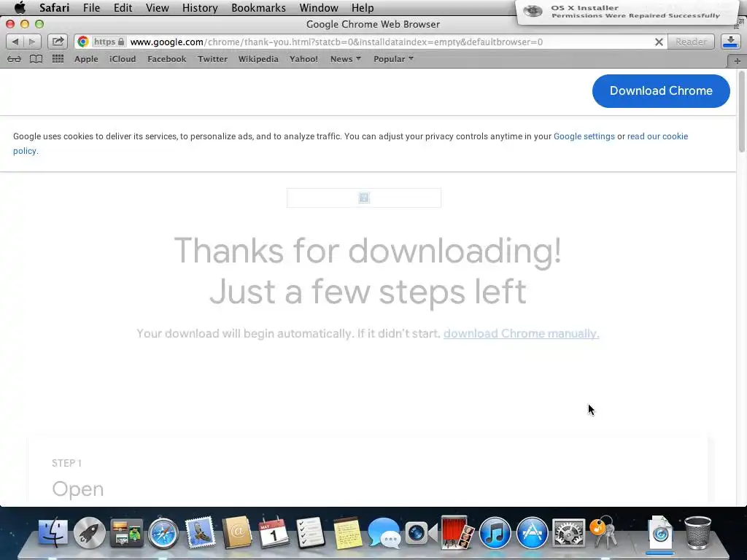The height and width of the screenshot is (560, 747).
Task: Open the Help menu
Action: point(363,7)
